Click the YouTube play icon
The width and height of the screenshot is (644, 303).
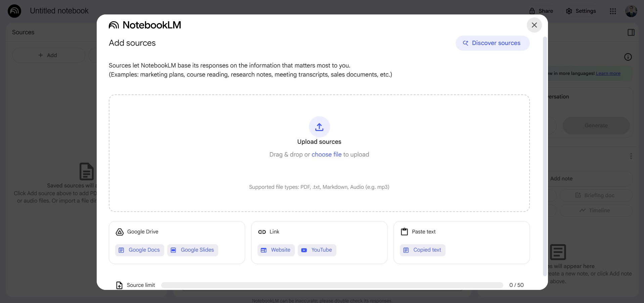[x=304, y=250]
